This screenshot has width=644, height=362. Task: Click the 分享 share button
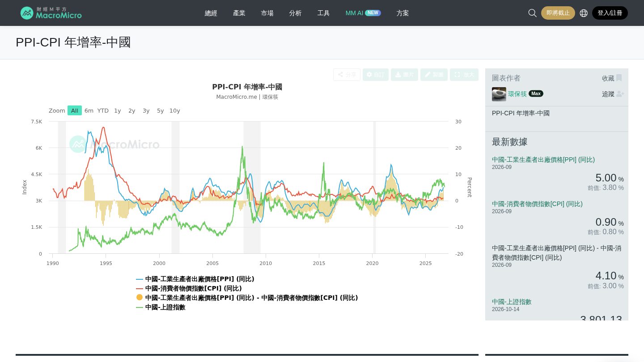click(x=347, y=75)
